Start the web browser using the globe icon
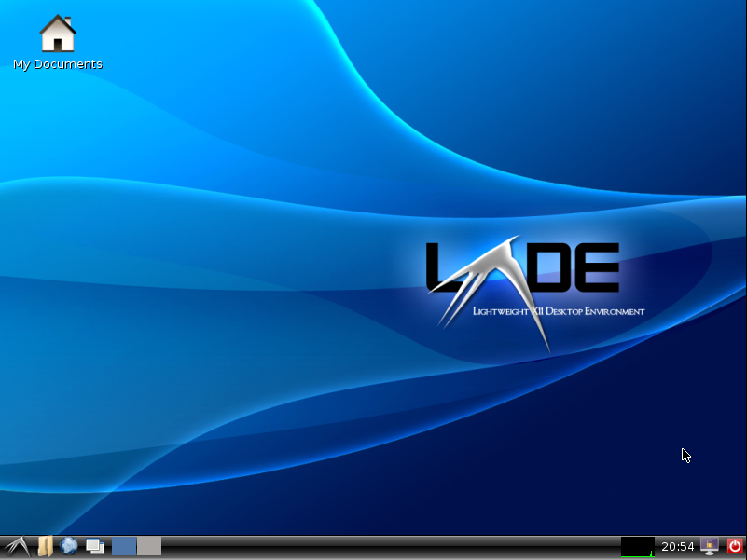The width and height of the screenshot is (747, 560). tap(69, 546)
